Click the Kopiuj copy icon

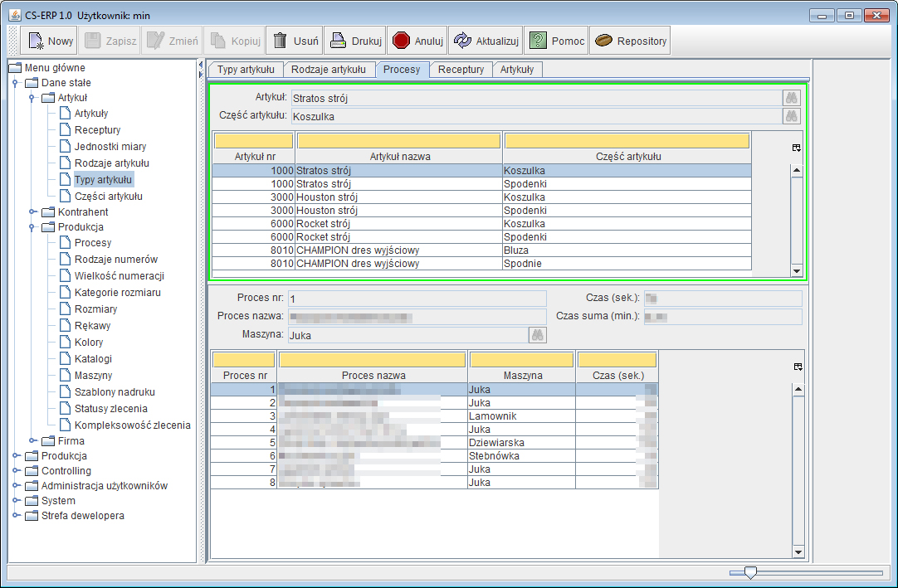point(218,41)
